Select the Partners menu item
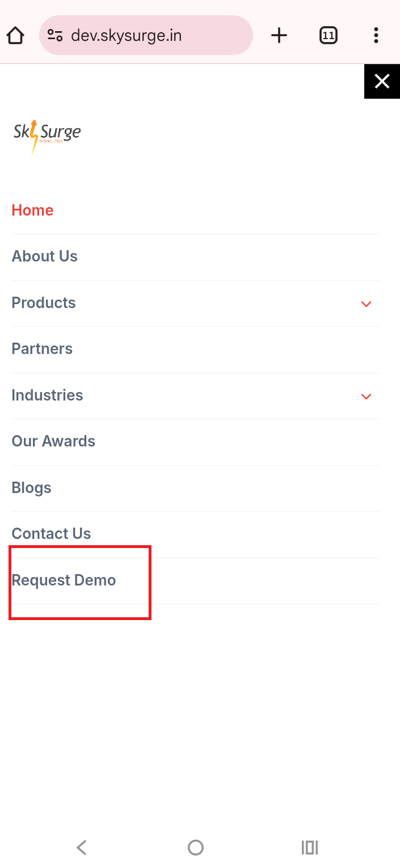 pyautogui.click(x=42, y=349)
